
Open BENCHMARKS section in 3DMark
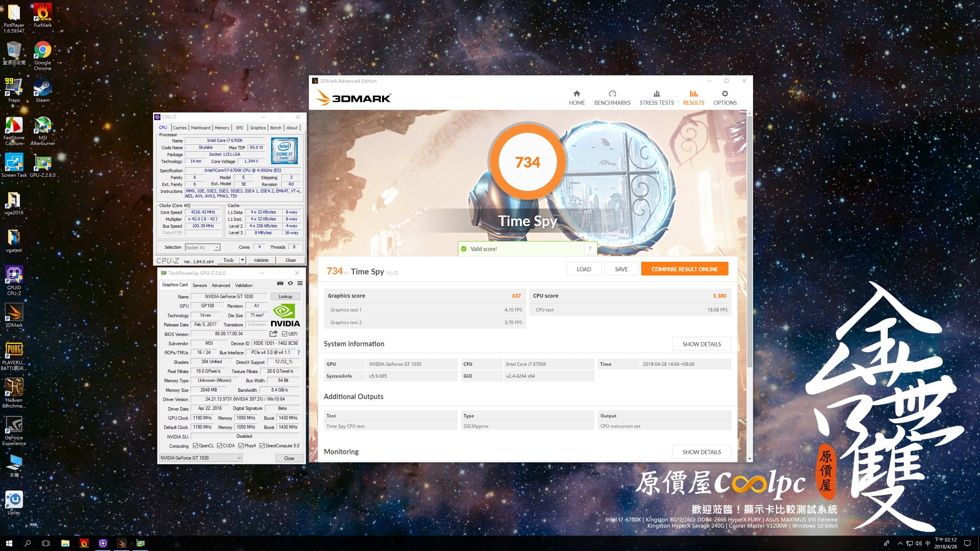click(612, 98)
